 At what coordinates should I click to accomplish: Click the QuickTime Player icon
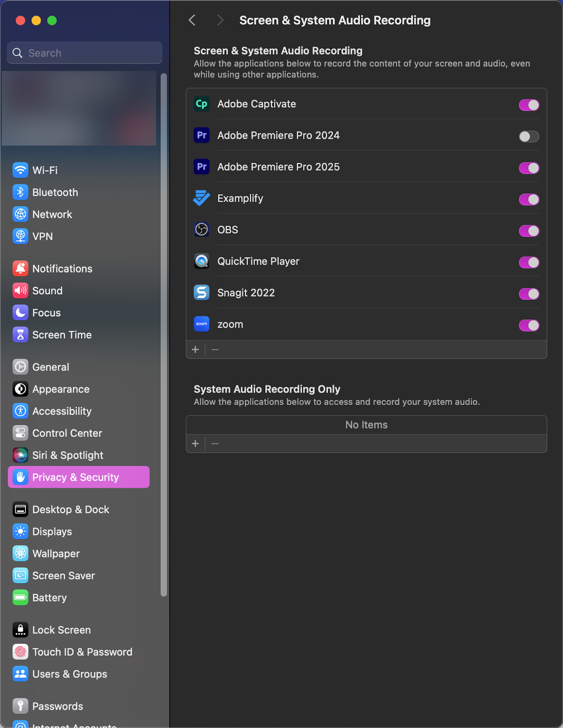(202, 261)
